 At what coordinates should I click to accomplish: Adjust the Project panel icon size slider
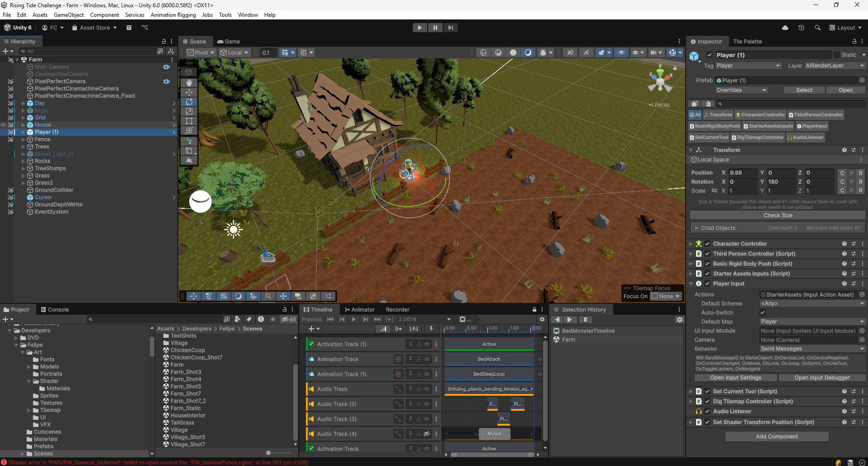point(269,453)
